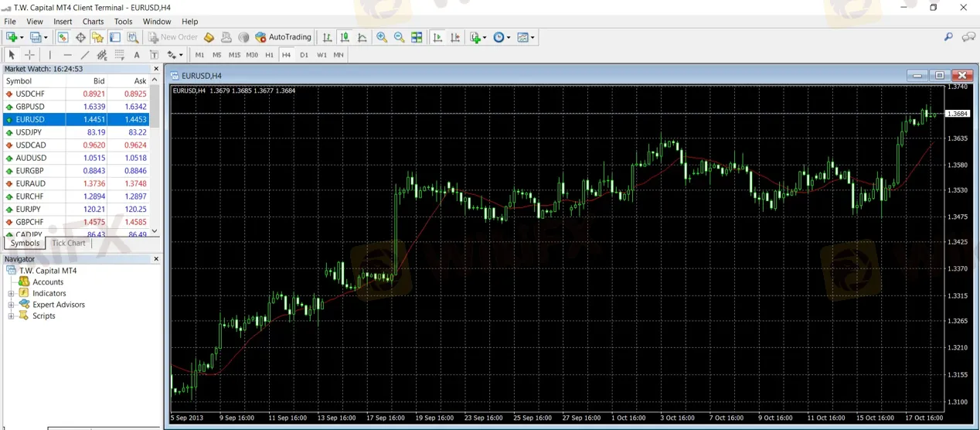Open the Charts menu

click(93, 22)
